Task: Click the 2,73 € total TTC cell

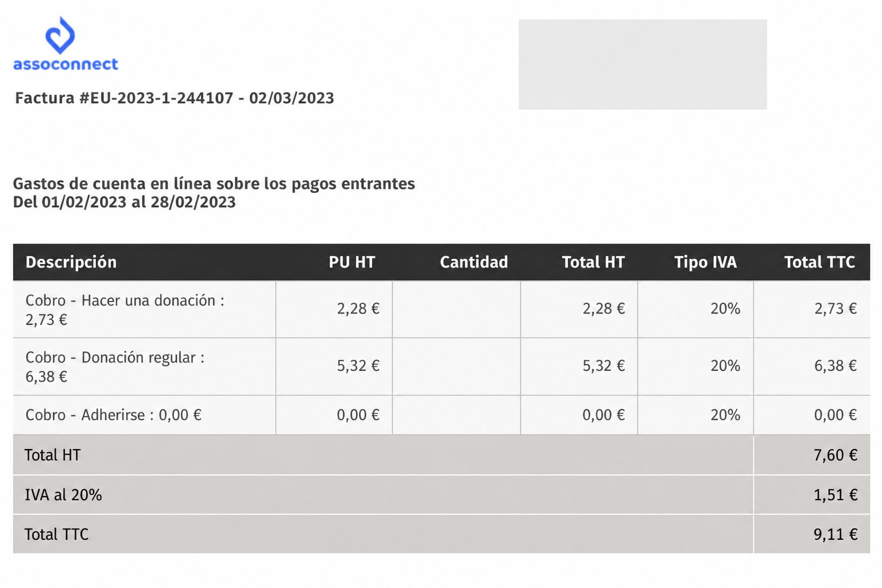Action: [x=835, y=309]
